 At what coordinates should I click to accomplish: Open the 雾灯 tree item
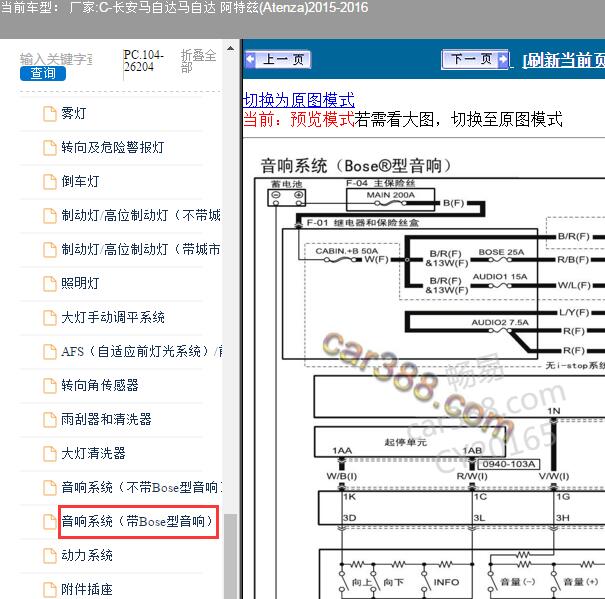(x=73, y=113)
